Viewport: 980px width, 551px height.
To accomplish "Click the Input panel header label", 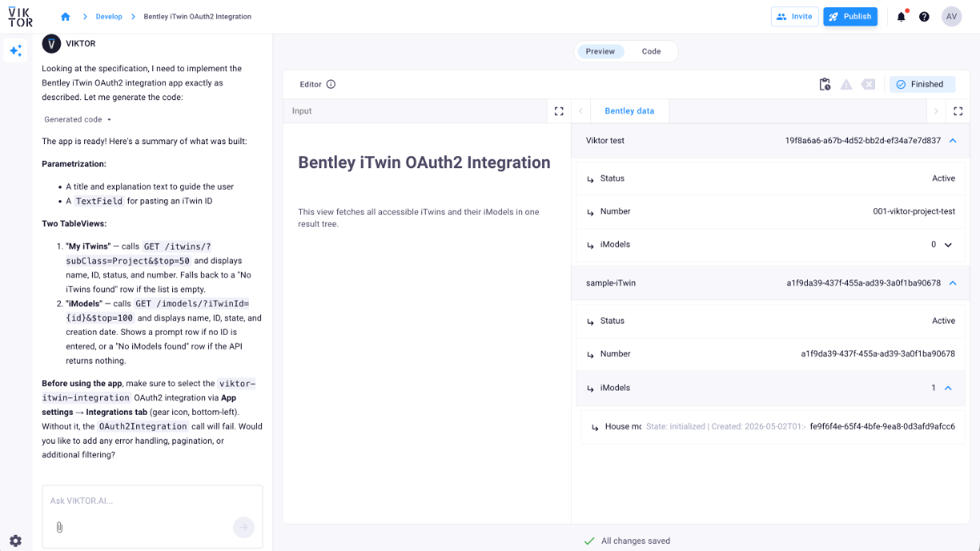I will point(302,111).
